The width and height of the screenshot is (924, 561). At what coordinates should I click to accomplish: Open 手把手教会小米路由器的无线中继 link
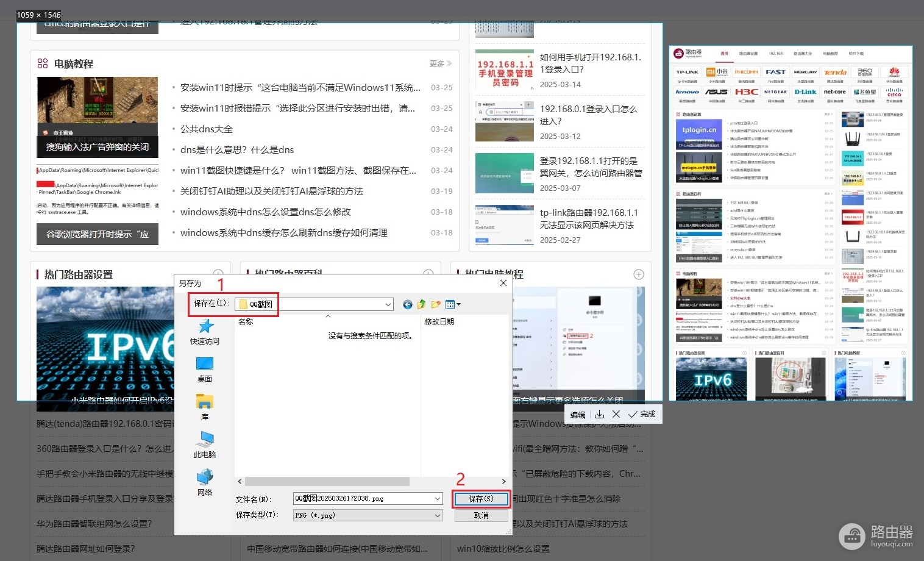(105, 474)
